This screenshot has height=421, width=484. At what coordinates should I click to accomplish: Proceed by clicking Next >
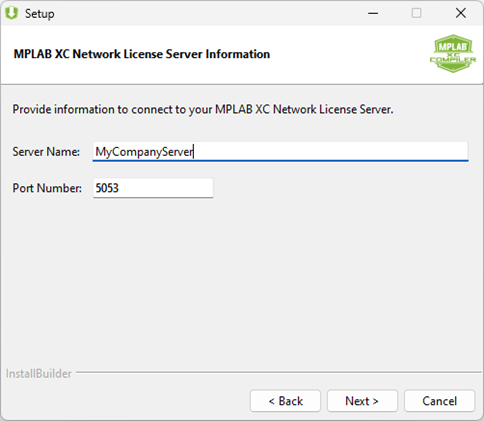point(362,401)
